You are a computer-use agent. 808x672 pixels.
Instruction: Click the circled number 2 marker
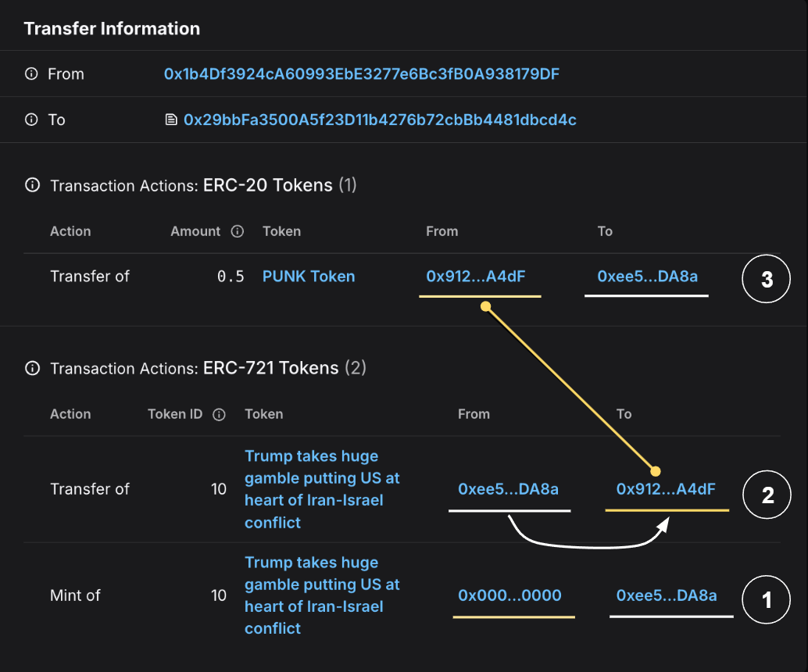[x=767, y=495]
